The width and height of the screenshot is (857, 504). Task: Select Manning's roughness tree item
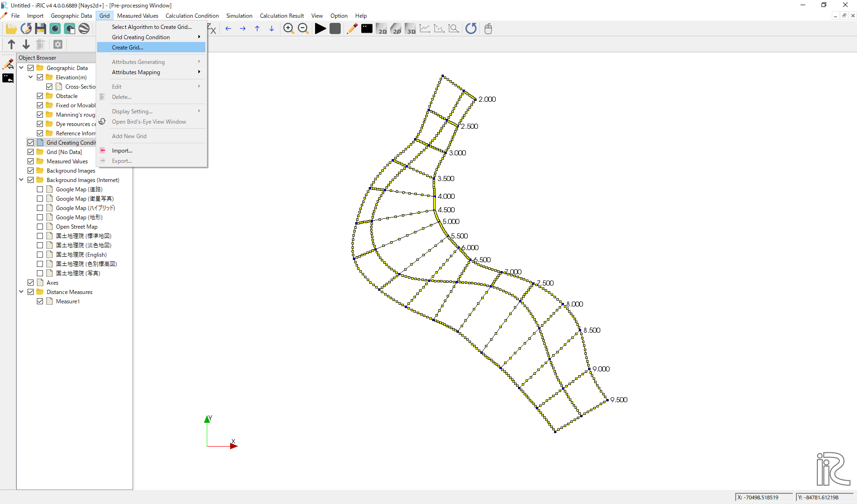[x=76, y=115]
